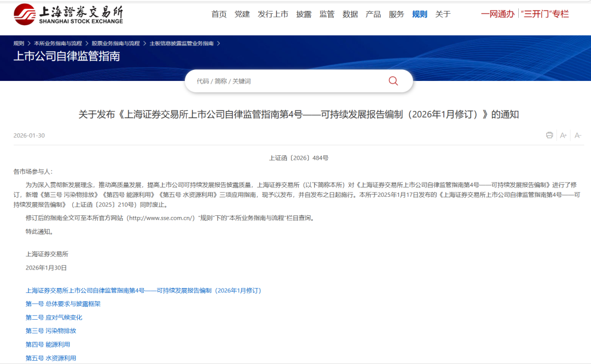Image resolution: width=591 pixels, height=364 pixels.
Task: Open 第一号 总体要求与披露框架 link
Action: [63, 304]
